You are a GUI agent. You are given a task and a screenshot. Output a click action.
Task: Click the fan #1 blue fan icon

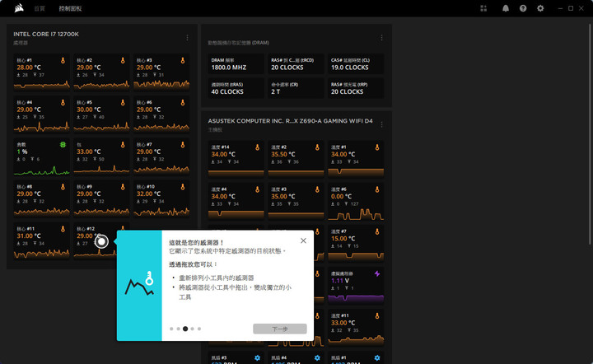click(377, 358)
